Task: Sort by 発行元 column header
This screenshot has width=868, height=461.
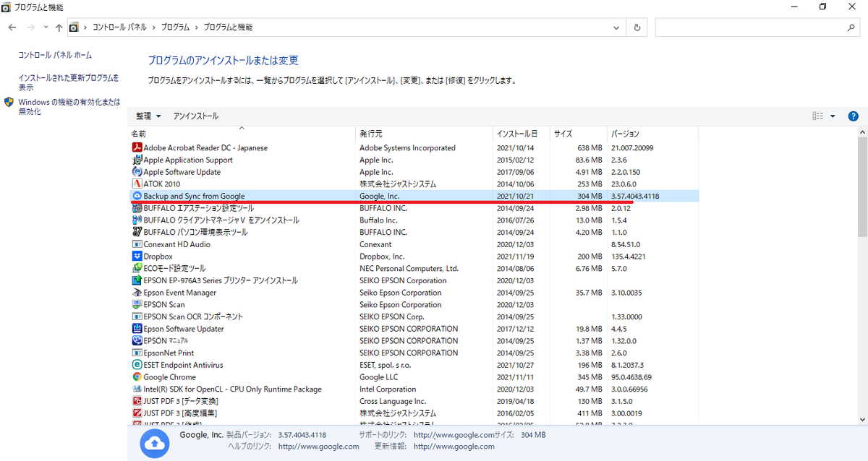Action: 425,134
